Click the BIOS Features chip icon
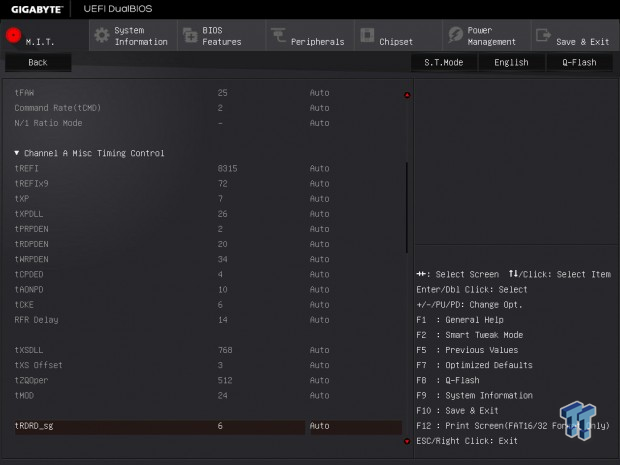Viewport: 620px width, 465px height. 190,35
